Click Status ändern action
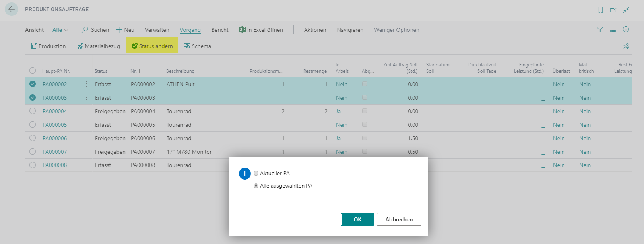The image size is (644, 244). (x=152, y=46)
